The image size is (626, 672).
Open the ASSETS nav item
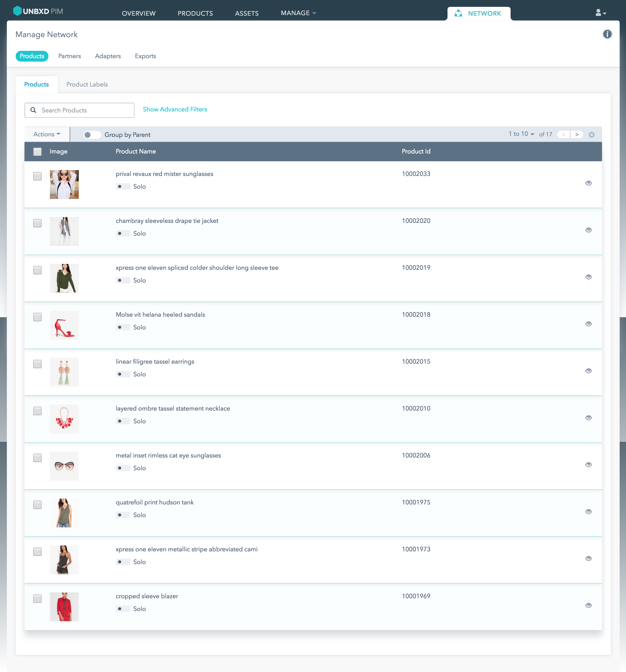247,13
